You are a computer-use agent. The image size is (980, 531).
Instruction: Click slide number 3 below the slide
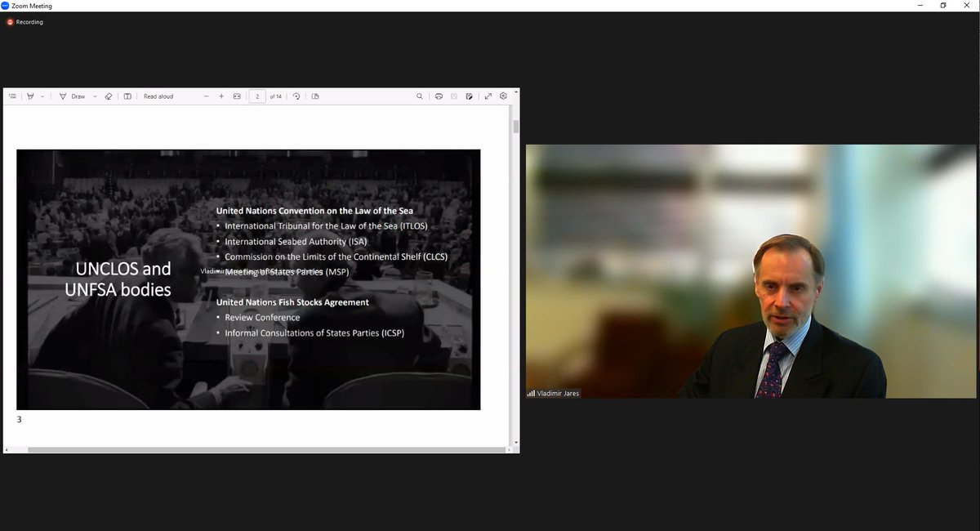pyautogui.click(x=19, y=420)
